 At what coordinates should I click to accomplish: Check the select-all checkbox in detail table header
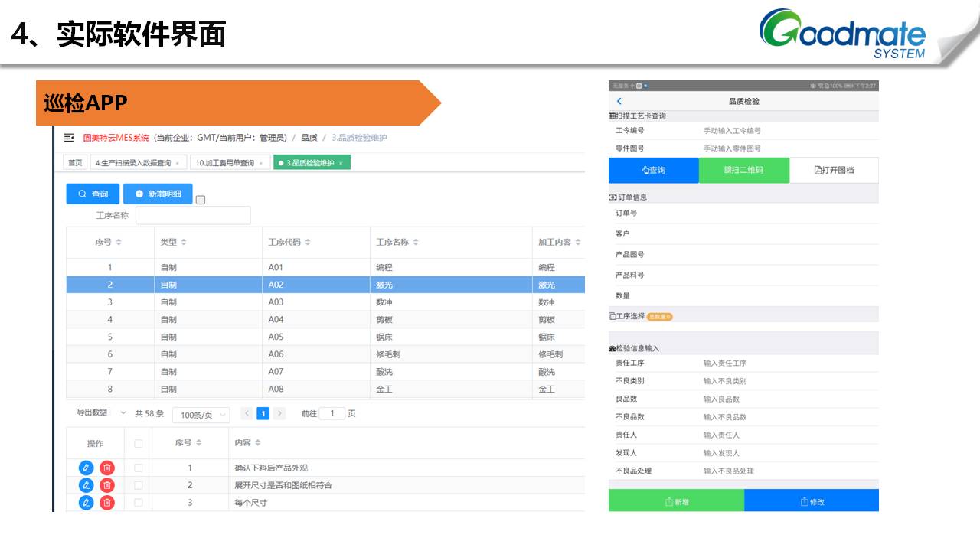click(x=139, y=443)
